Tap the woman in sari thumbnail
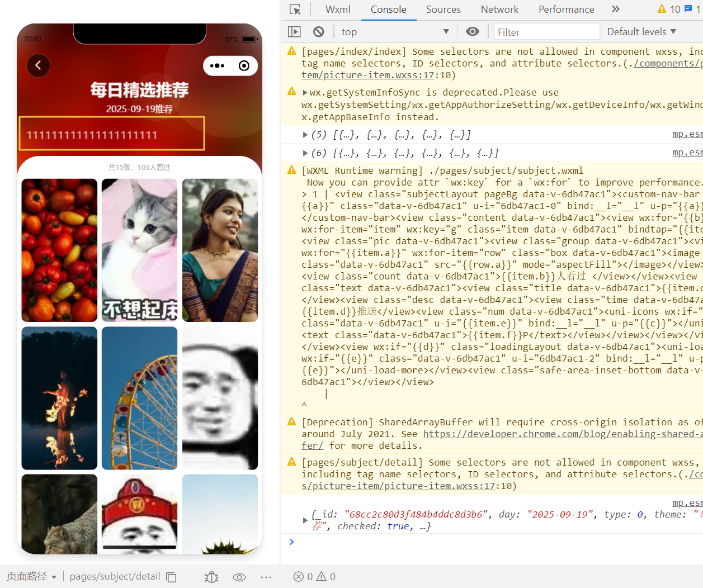The height and width of the screenshot is (588, 703). click(x=220, y=250)
